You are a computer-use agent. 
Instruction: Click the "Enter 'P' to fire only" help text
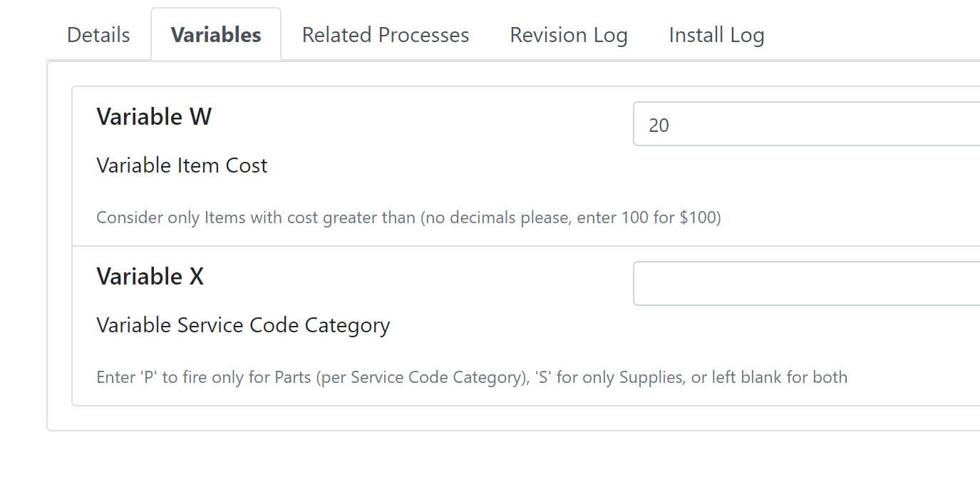click(x=472, y=377)
